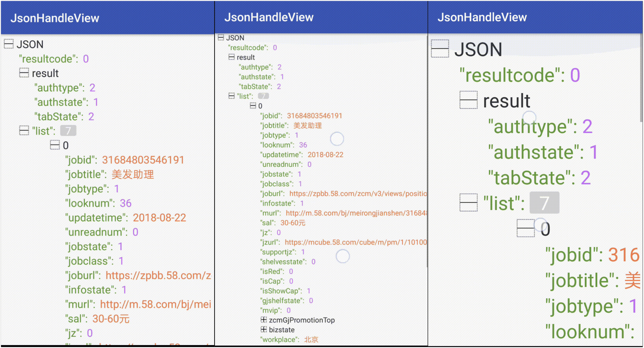Collapse large list node in right panel

468,203
